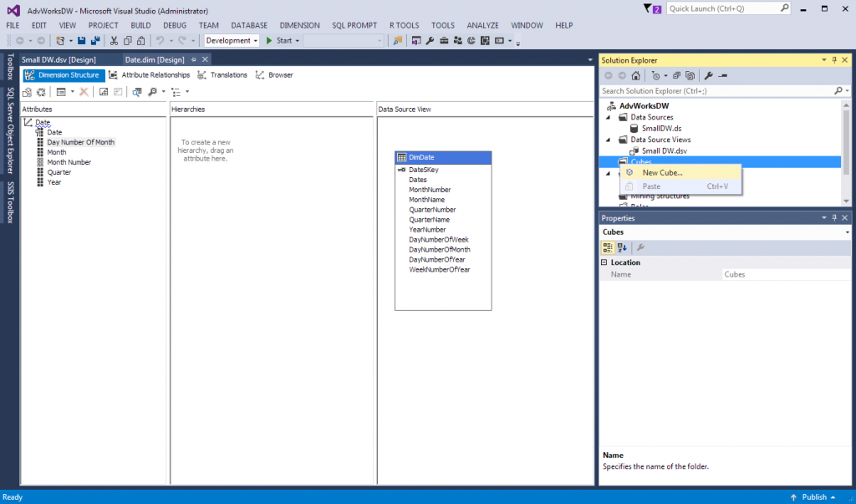Open the attributes view dropdown arrow
This screenshot has width=856, height=504.
tap(72, 92)
